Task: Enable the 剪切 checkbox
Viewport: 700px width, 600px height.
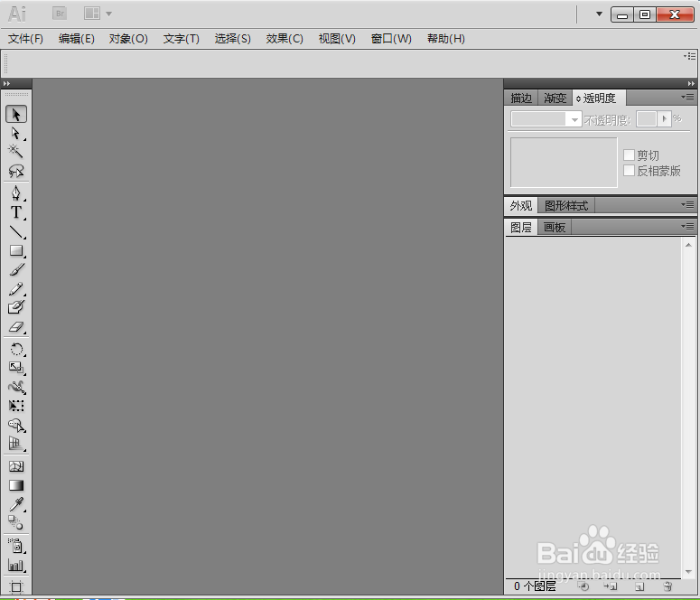Action: 629,155
